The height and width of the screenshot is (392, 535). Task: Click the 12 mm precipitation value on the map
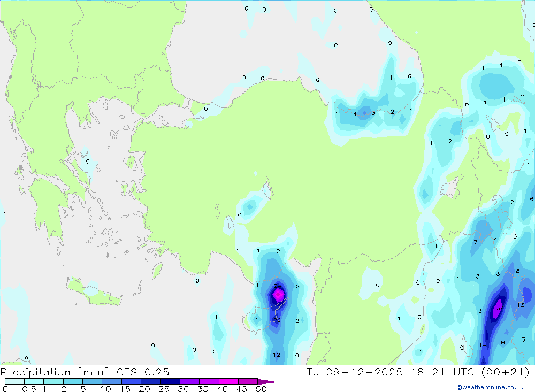(x=277, y=355)
